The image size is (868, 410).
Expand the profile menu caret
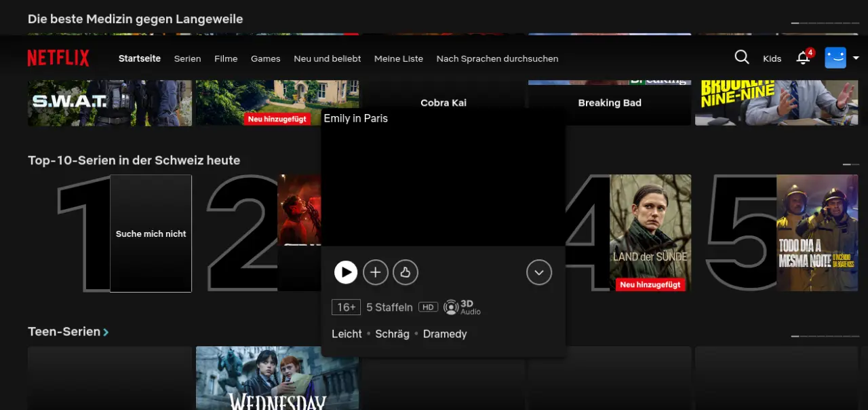pos(856,58)
